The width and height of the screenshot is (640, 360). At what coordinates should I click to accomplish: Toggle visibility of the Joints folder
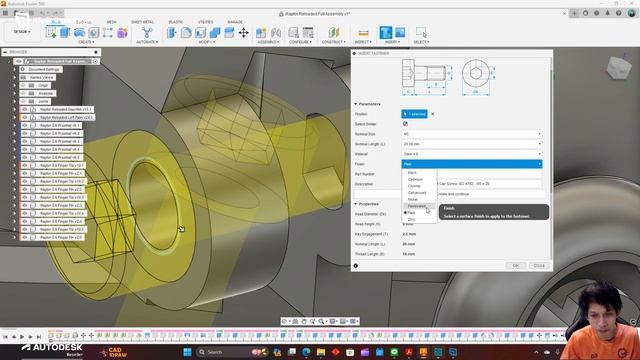[23, 101]
